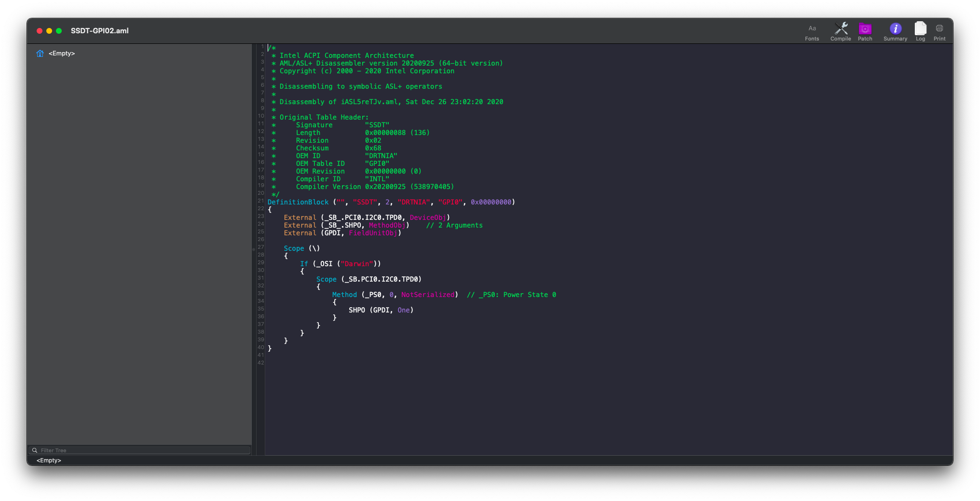Open the Patch tool

tap(865, 32)
